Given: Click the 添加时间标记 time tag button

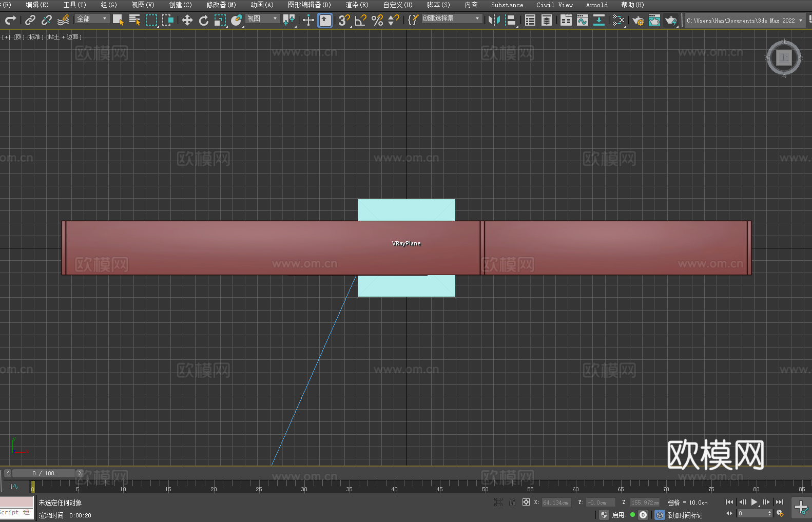Looking at the screenshot, I should tap(685, 515).
